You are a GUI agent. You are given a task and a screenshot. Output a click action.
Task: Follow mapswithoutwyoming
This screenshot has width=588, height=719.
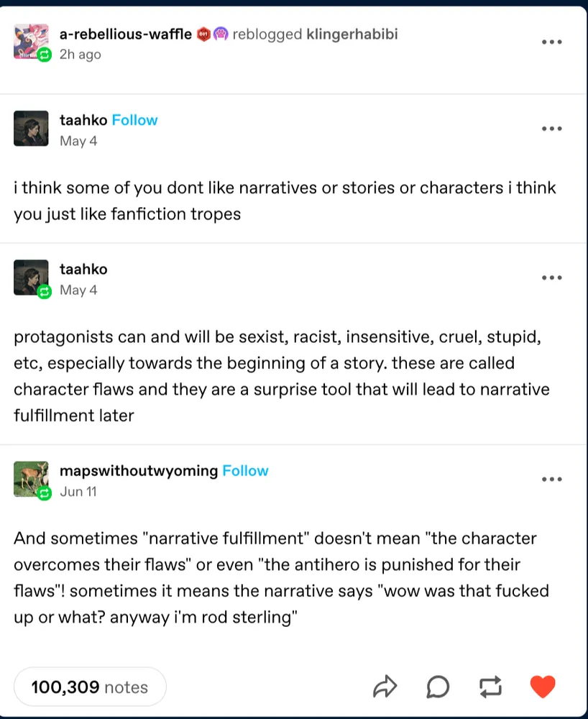245,471
